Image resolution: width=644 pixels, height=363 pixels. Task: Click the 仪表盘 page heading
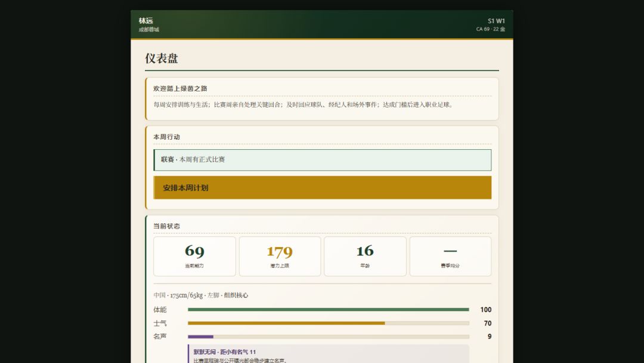(x=162, y=59)
